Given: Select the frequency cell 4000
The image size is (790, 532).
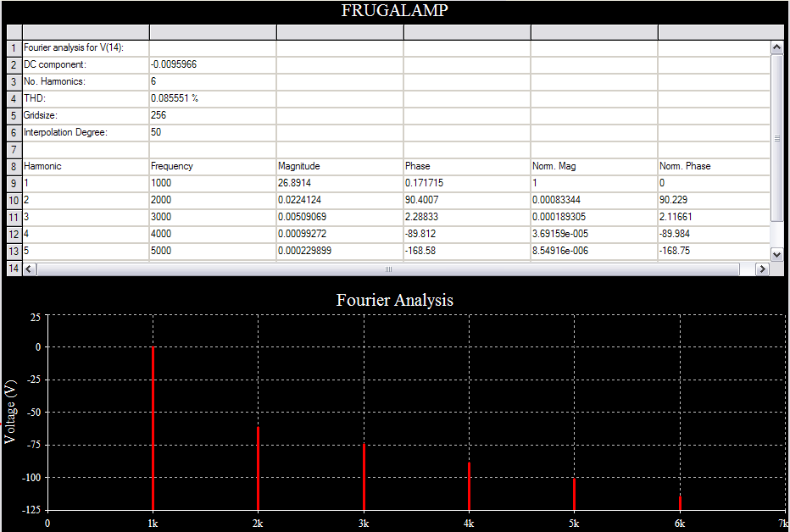Looking at the screenshot, I should pos(213,235).
